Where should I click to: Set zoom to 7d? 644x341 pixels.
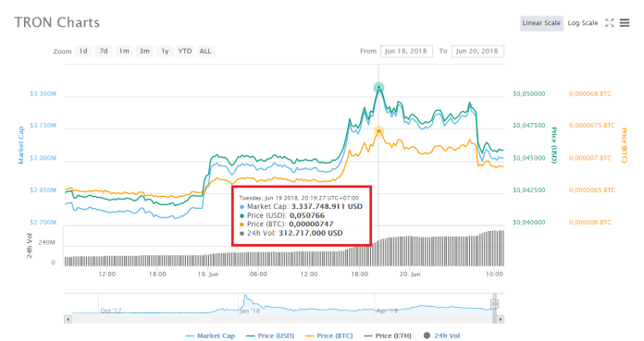pos(104,52)
